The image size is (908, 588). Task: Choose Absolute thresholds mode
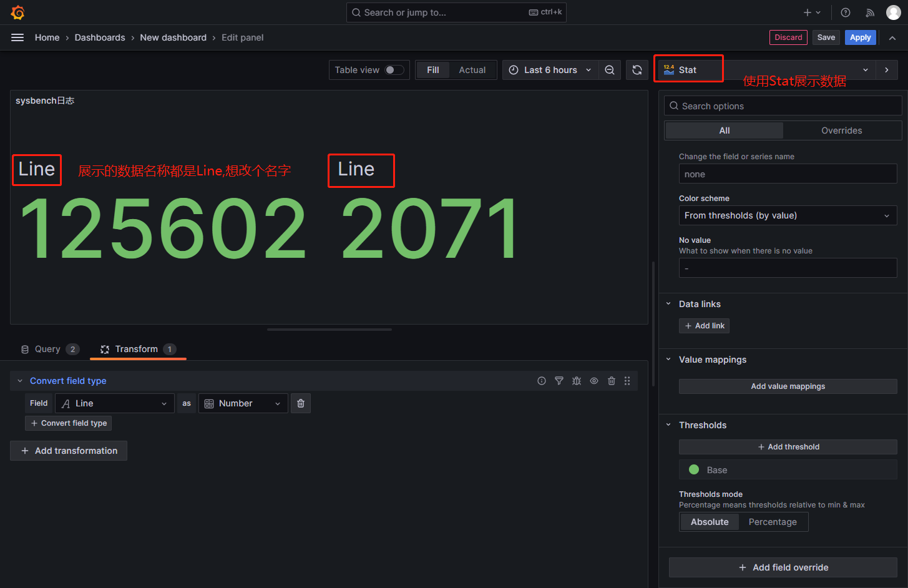710,522
